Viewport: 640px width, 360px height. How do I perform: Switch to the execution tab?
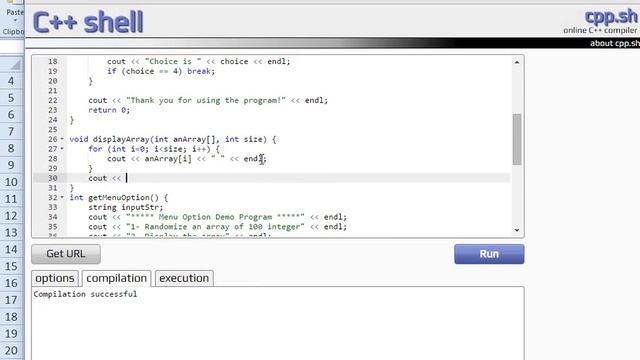184,278
